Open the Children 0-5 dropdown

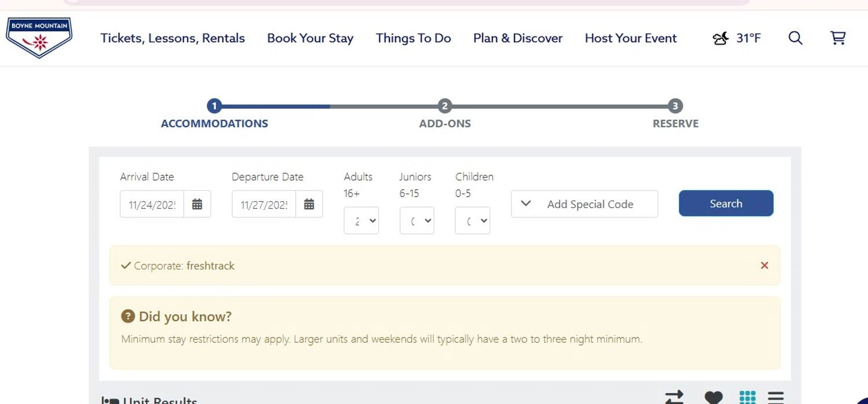pos(472,221)
